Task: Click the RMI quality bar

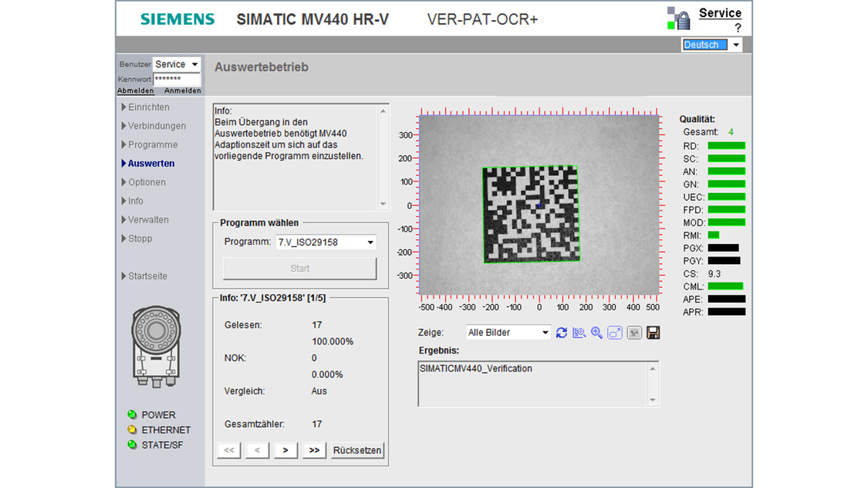Action: [714, 235]
